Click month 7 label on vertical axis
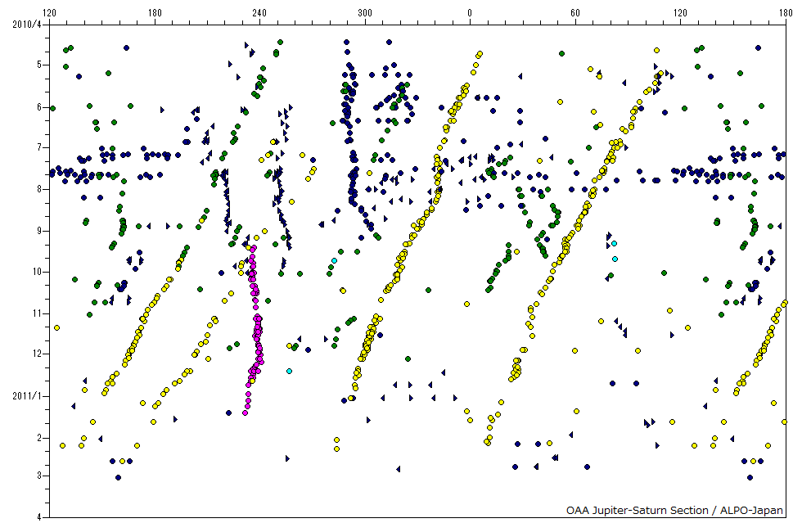The width and height of the screenshot is (802, 532). click(x=39, y=148)
